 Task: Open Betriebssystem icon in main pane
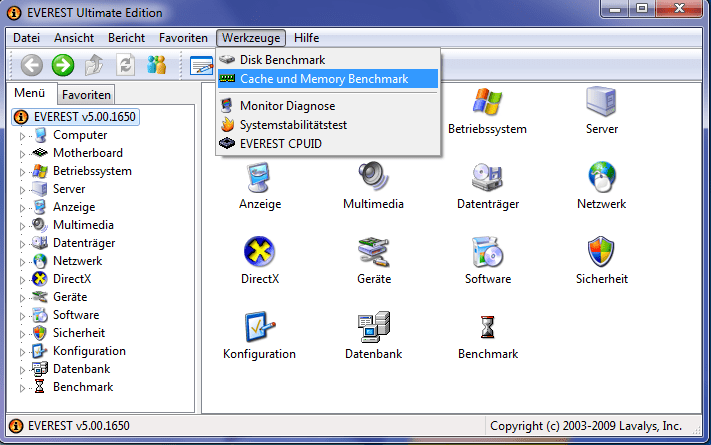(487, 102)
